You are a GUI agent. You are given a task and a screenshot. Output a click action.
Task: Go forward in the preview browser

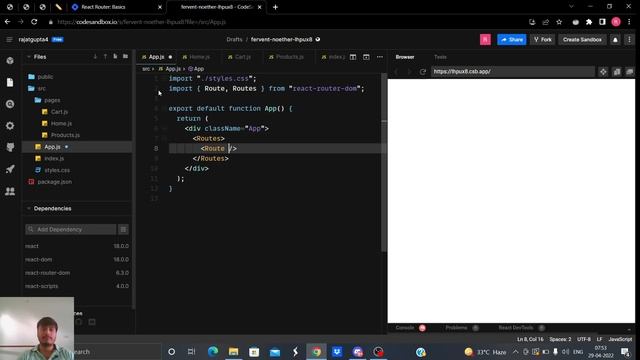click(409, 72)
